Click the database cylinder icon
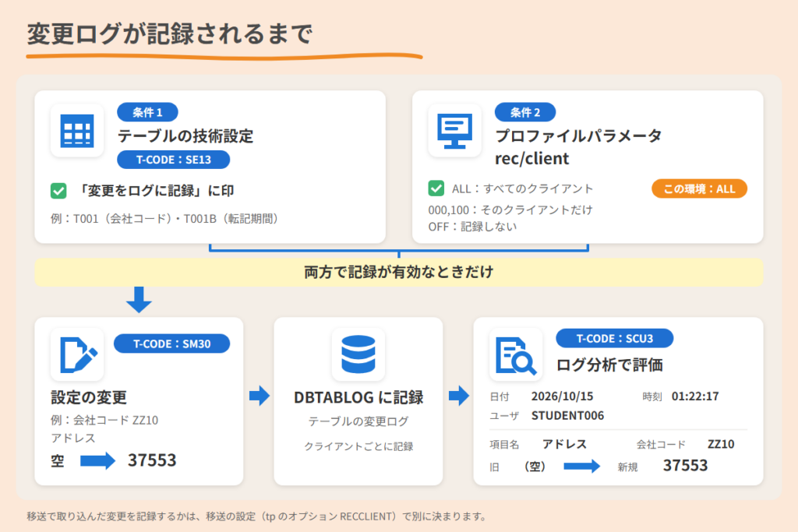798x532 pixels. click(x=358, y=354)
